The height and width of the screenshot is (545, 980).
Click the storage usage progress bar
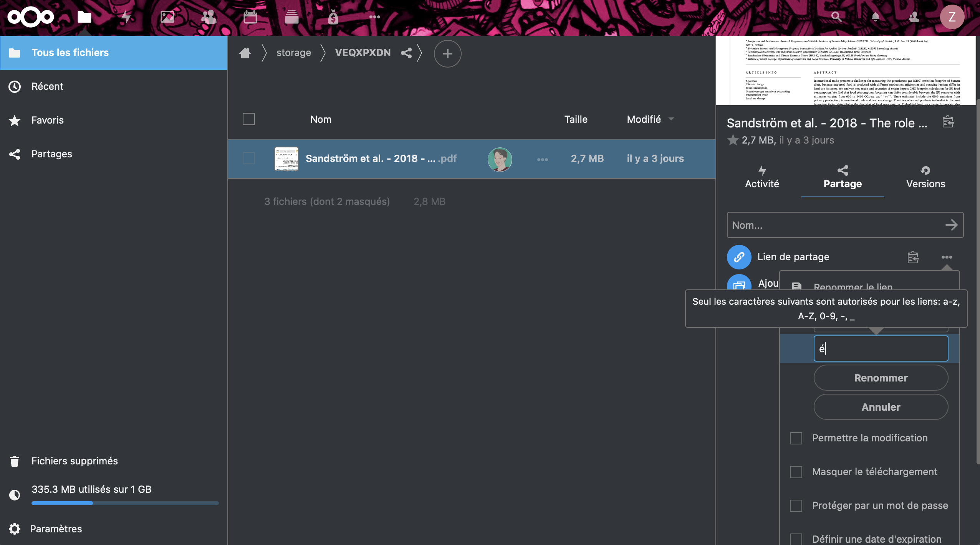pyautogui.click(x=125, y=503)
